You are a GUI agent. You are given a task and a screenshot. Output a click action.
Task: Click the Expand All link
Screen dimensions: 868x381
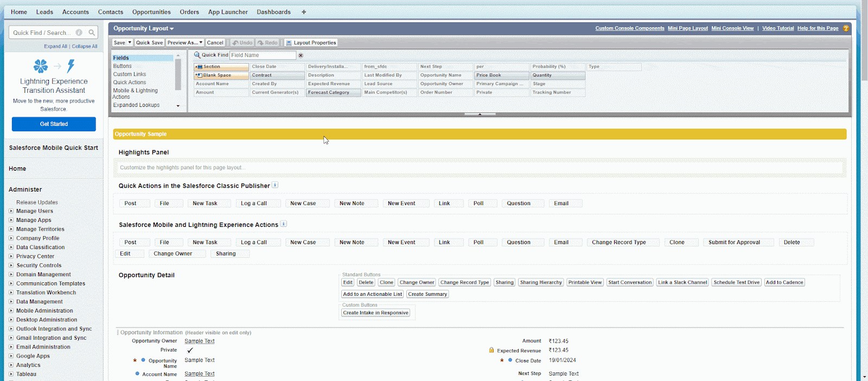56,46
